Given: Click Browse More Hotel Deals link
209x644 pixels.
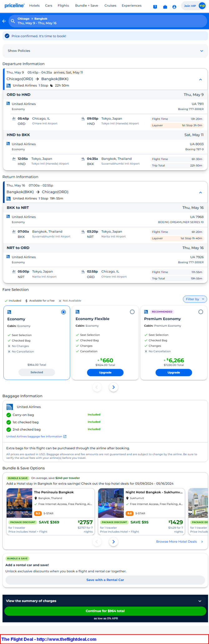Looking at the screenshot, I should (180, 541).
